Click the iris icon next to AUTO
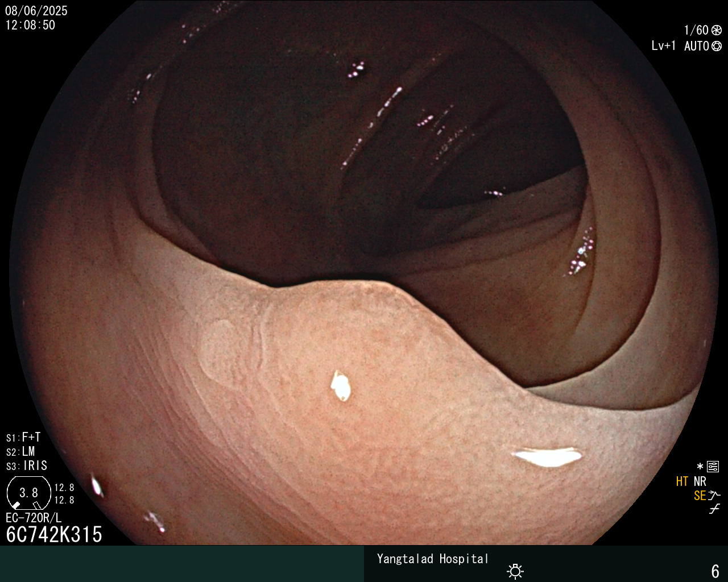Viewport: 728px width, 582px height. tap(717, 46)
